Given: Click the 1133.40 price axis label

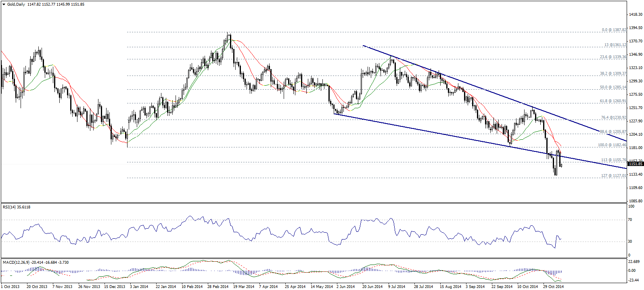Looking at the screenshot, I should click(636, 174).
